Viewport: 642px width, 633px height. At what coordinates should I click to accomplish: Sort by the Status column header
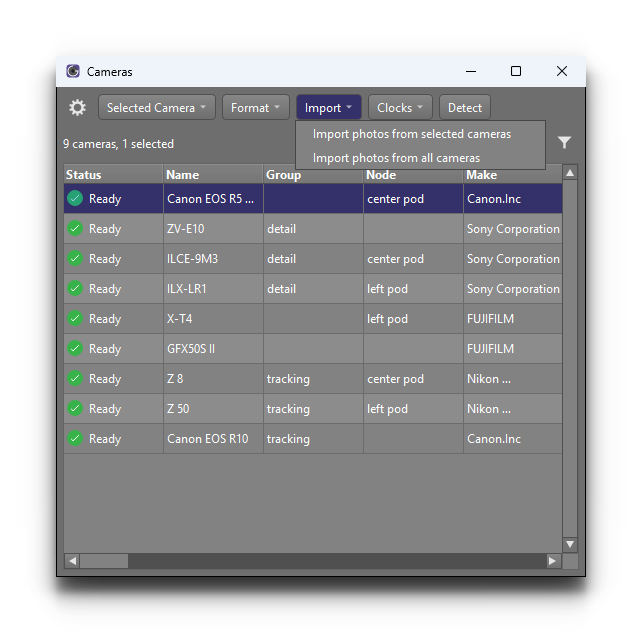click(113, 175)
